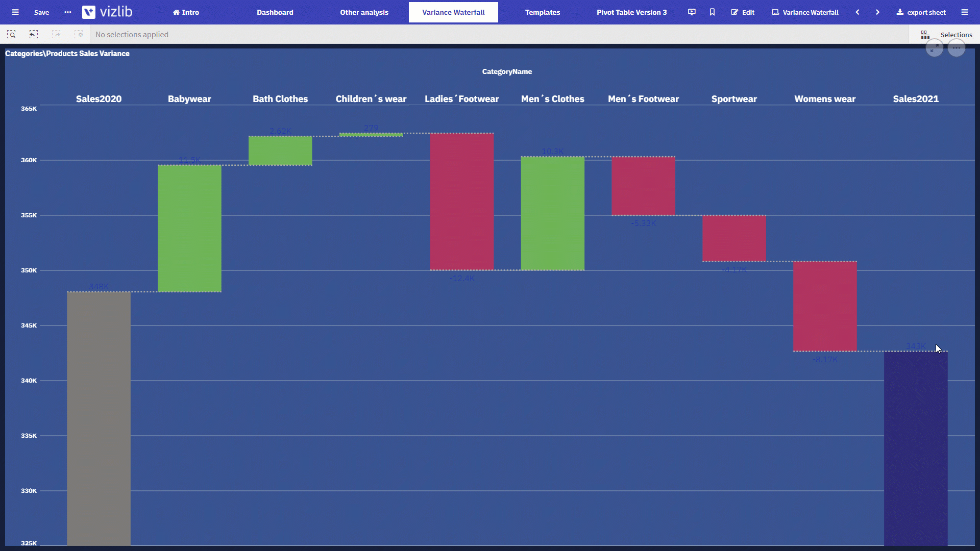Screen dimensions: 980x551
Task: Open the Other analysis dropdown
Action: [x=364, y=11]
